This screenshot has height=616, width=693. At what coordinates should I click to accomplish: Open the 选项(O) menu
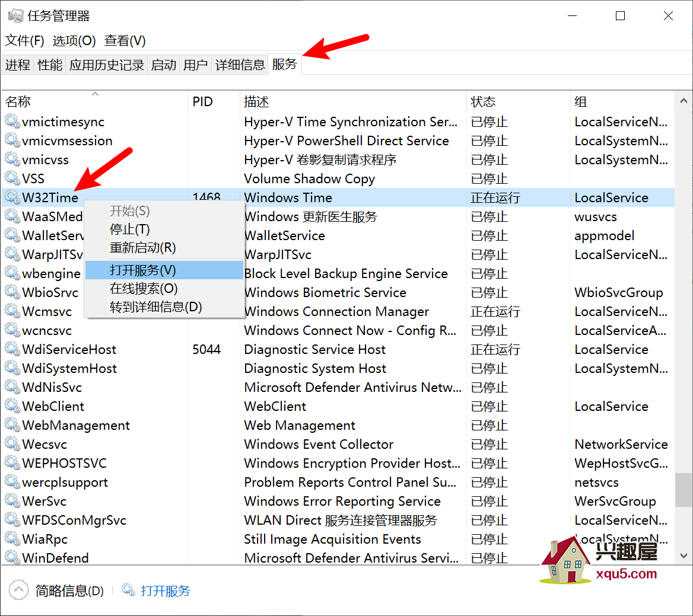click(x=74, y=41)
